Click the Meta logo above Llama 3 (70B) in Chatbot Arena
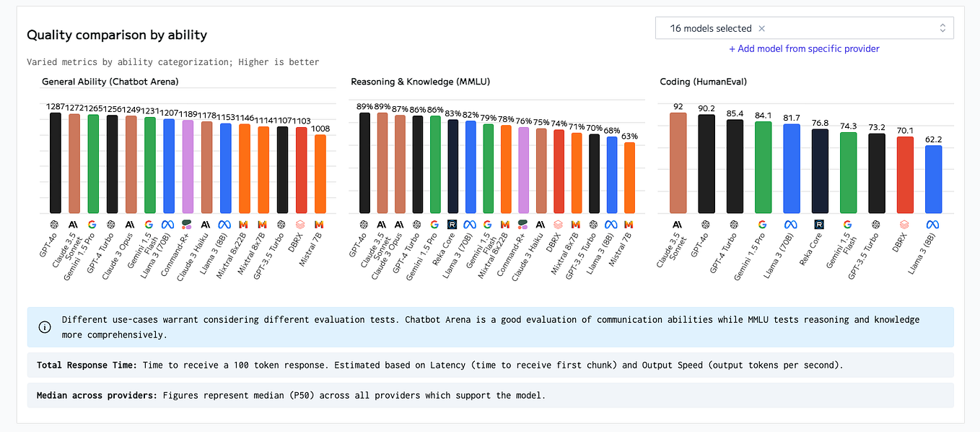 point(168,225)
